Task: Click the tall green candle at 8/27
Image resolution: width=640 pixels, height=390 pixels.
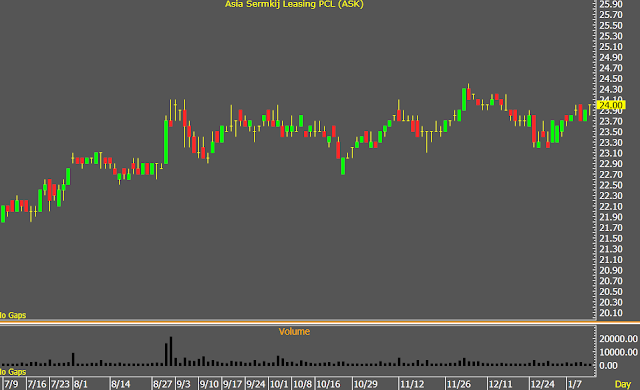Action: 166,142
